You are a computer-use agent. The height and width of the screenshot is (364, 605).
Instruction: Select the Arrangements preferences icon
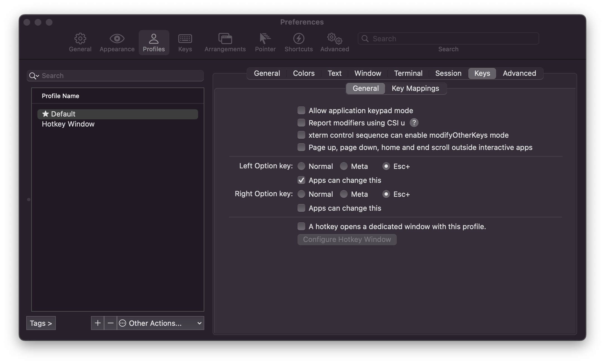[x=225, y=42]
